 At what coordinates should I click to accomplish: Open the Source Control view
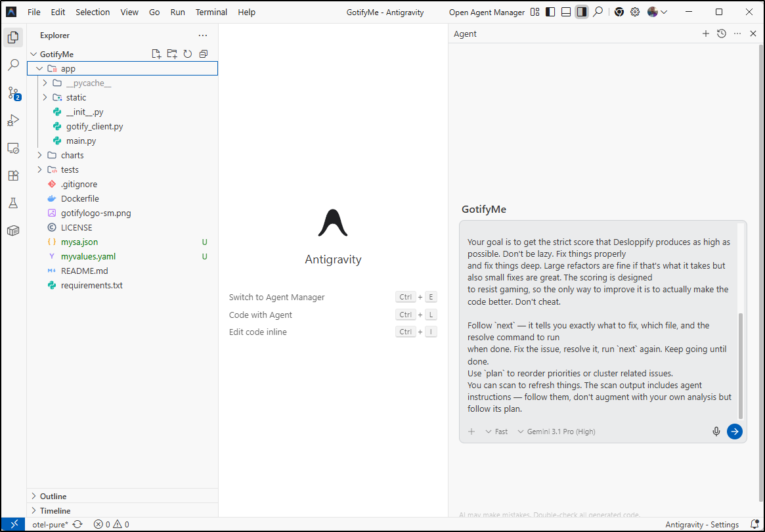click(14, 93)
